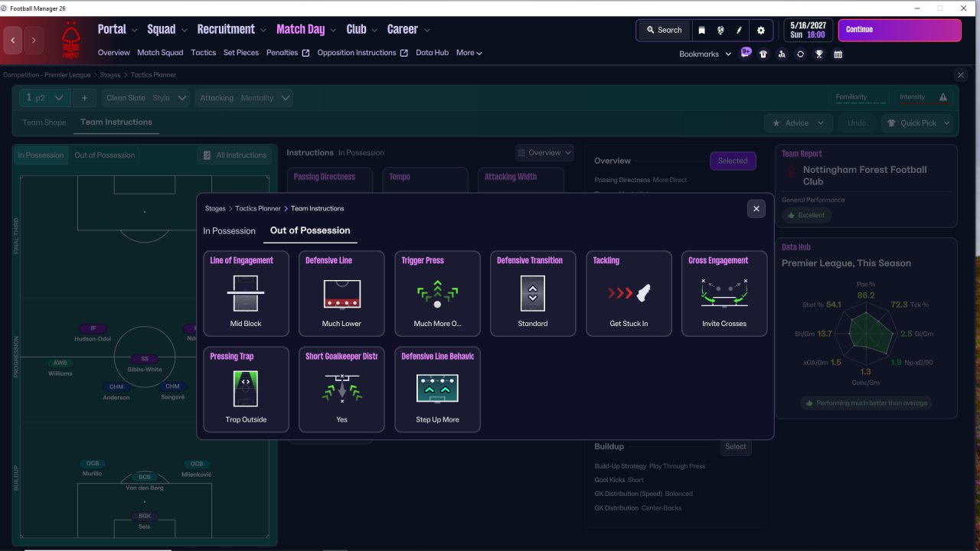Open the Cross Engagement instruction card
This screenshot has height=551, width=980.
724,294
